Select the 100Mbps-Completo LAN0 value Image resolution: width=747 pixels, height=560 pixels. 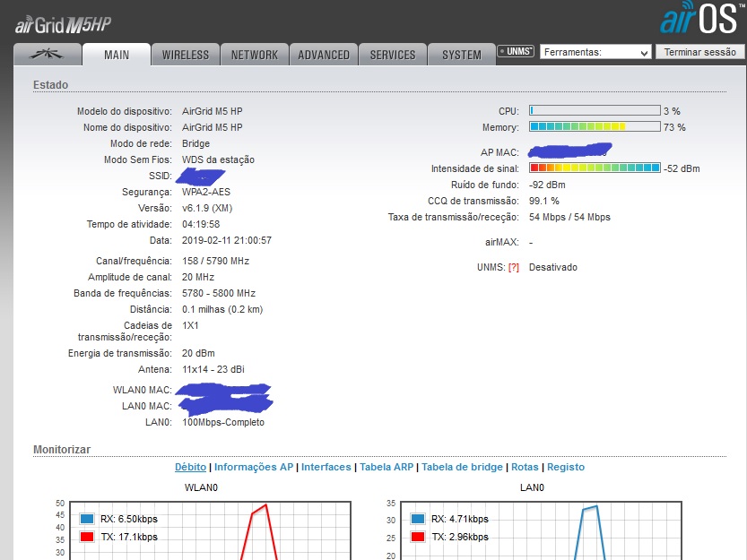click(x=223, y=422)
